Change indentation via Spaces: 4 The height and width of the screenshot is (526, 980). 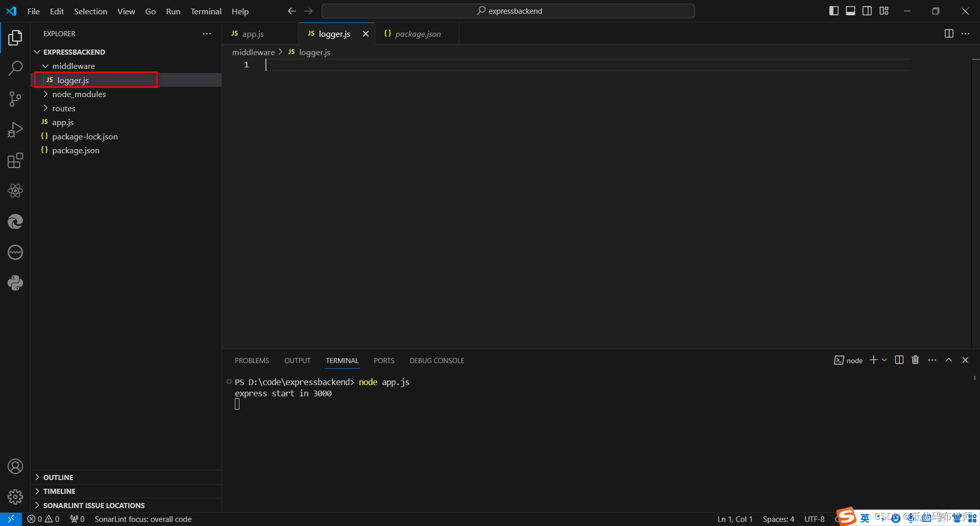coord(778,519)
